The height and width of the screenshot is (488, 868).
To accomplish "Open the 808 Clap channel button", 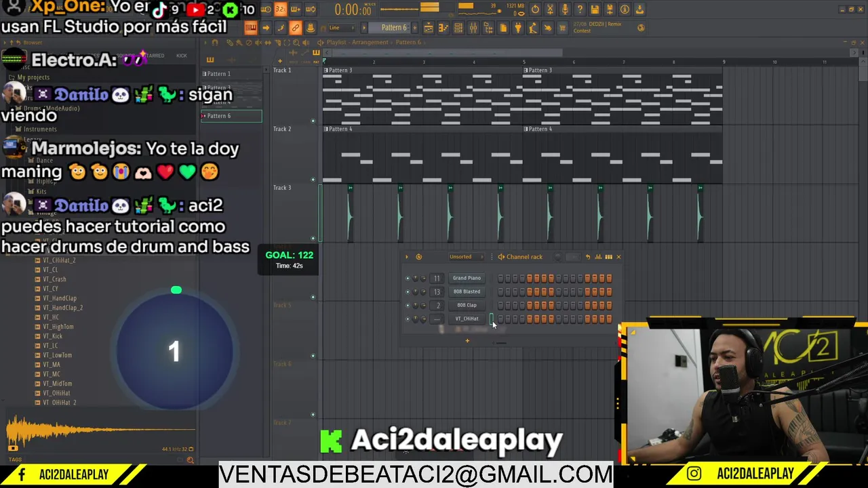I will pyautogui.click(x=467, y=305).
